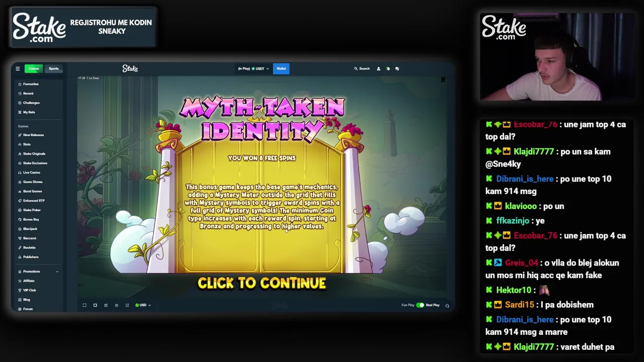
Task: Click the headset support icon
Action: [447, 305]
